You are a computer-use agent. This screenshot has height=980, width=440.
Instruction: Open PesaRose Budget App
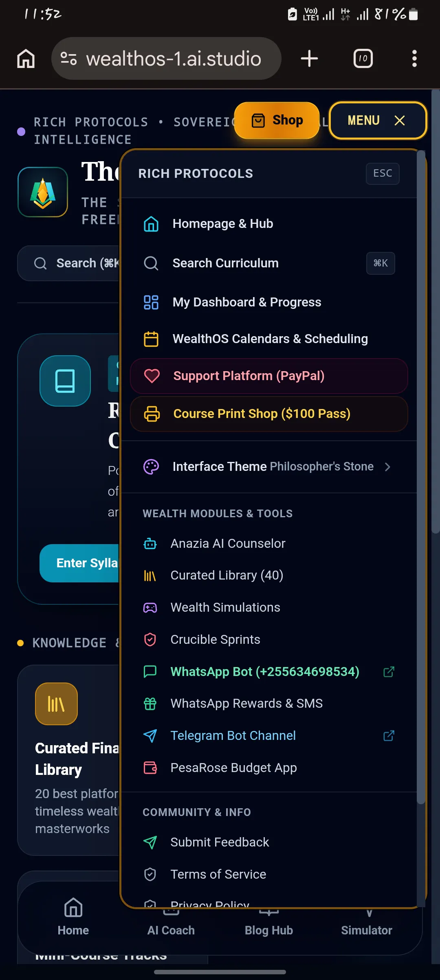[269, 768]
